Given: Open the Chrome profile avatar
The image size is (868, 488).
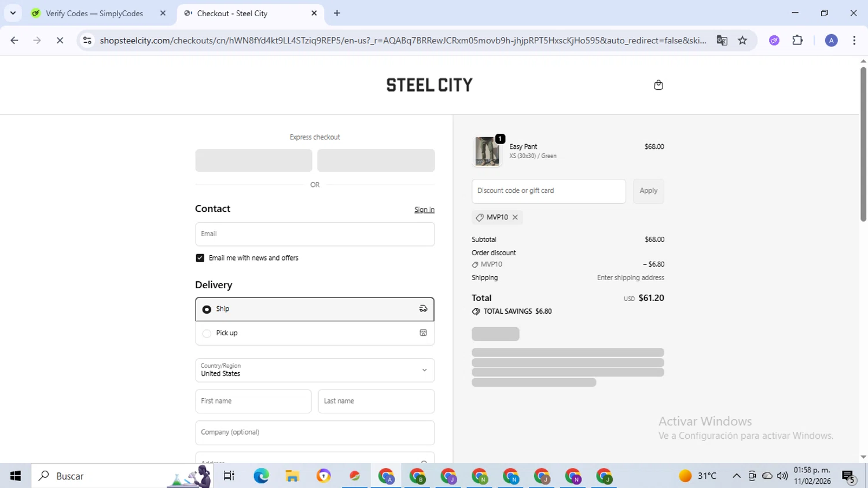Looking at the screenshot, I should coord(831,41).
